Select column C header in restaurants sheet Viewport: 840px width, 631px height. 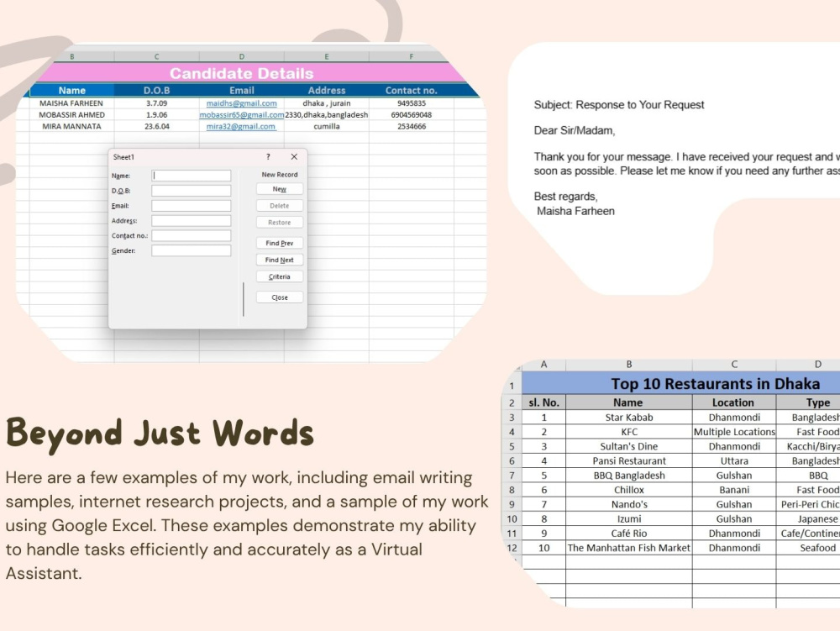(734, 365)
